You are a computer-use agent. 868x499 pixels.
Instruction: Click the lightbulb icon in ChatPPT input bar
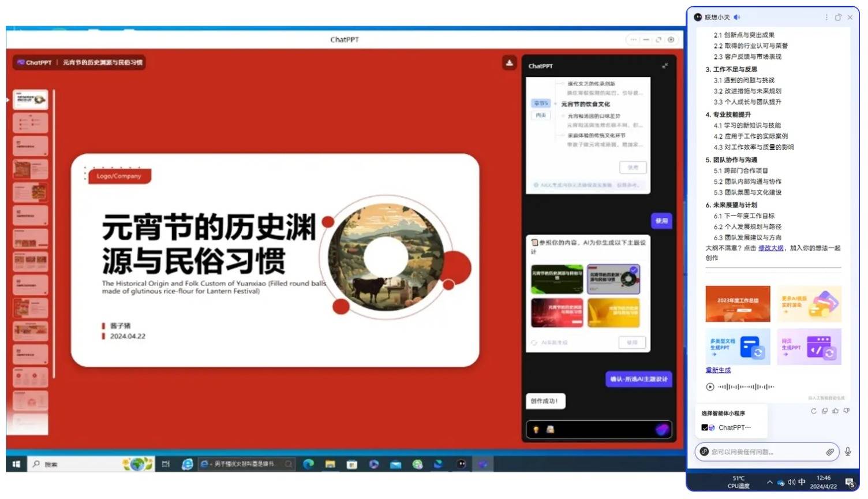[536, 430]
